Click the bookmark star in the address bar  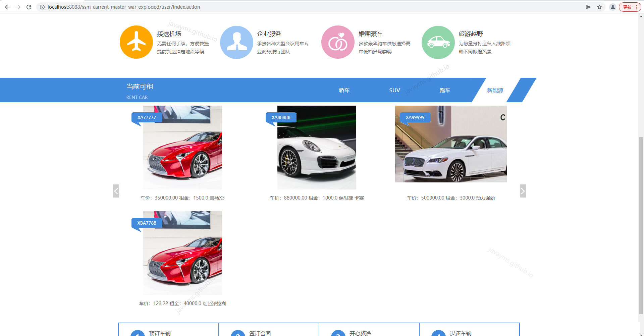point(599,7)
